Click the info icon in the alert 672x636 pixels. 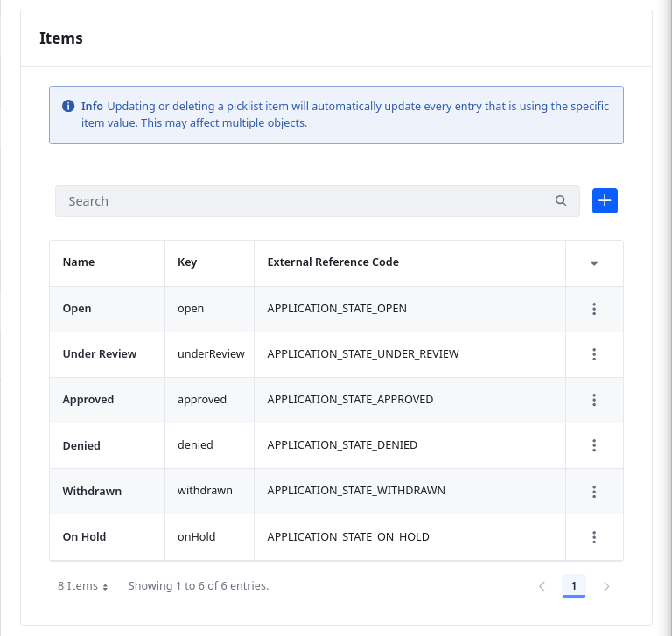68,107
